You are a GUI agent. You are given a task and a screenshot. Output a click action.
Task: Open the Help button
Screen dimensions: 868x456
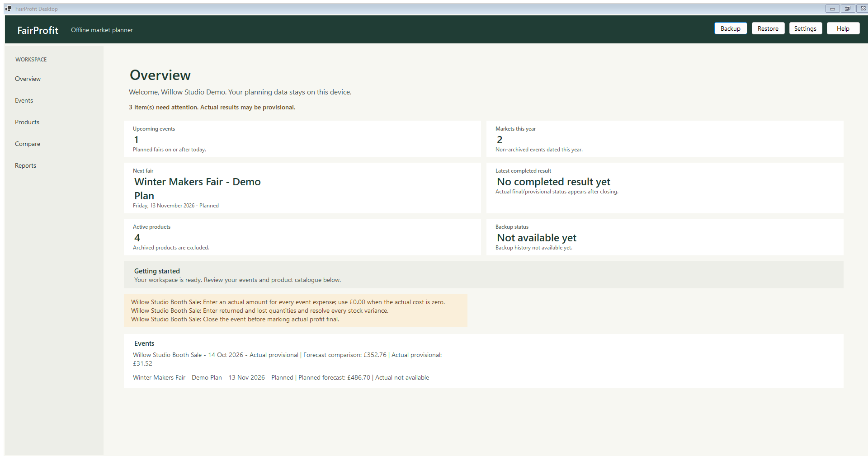[x=843, y=28]
